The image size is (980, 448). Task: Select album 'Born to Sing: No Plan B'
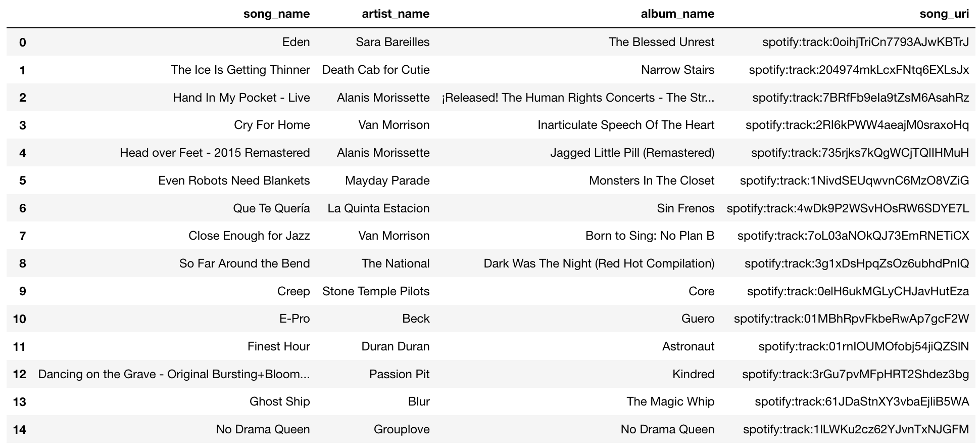[650, 236]
